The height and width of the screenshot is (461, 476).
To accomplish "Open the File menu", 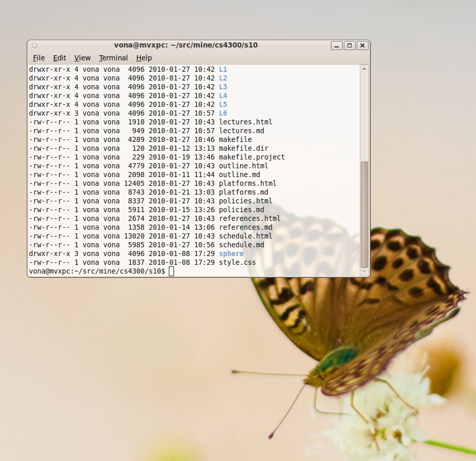I will tap(39, 58).
